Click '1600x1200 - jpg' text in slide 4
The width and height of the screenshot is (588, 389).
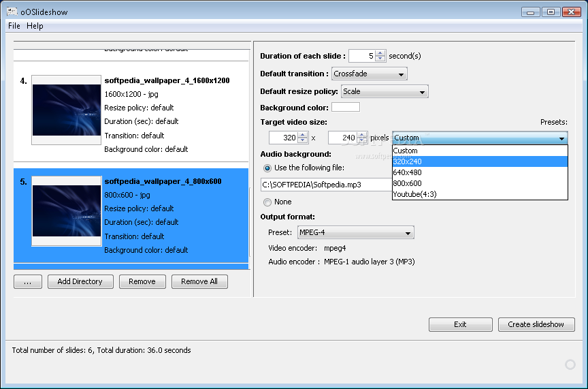coord(131,94)
